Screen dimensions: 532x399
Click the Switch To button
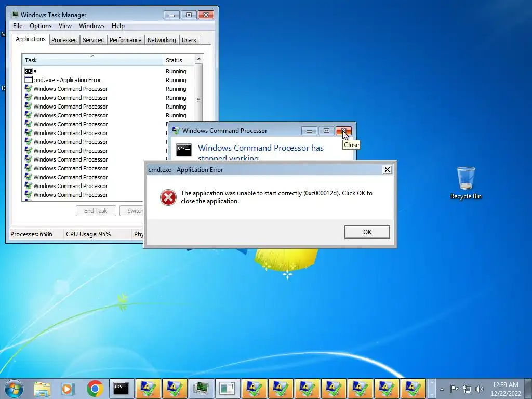[x=132, y=211]
